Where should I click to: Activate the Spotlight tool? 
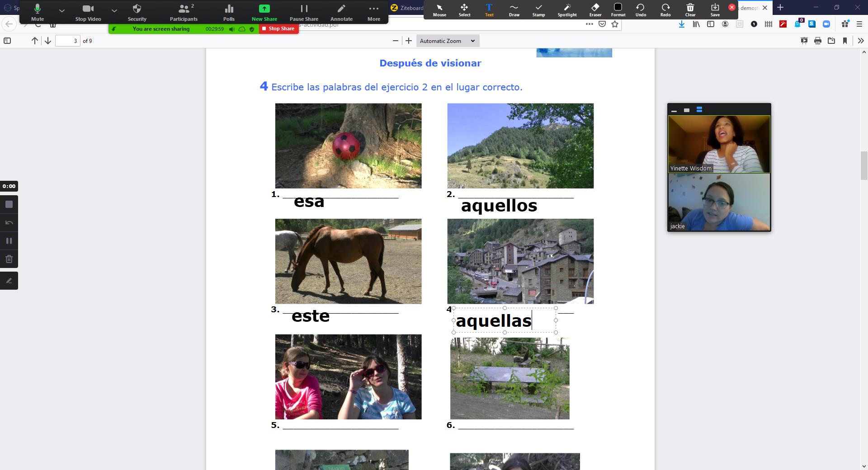pos(567,10)
